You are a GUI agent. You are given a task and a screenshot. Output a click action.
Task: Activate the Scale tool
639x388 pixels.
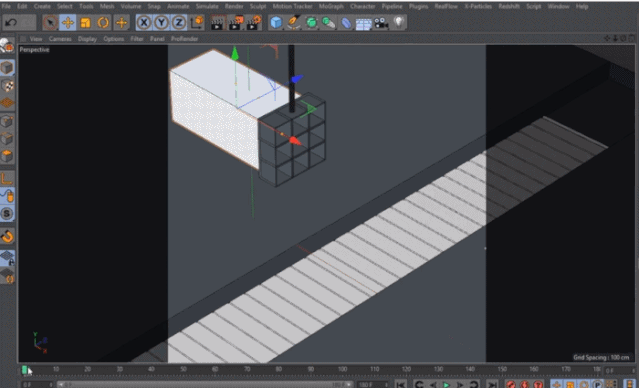85,22
